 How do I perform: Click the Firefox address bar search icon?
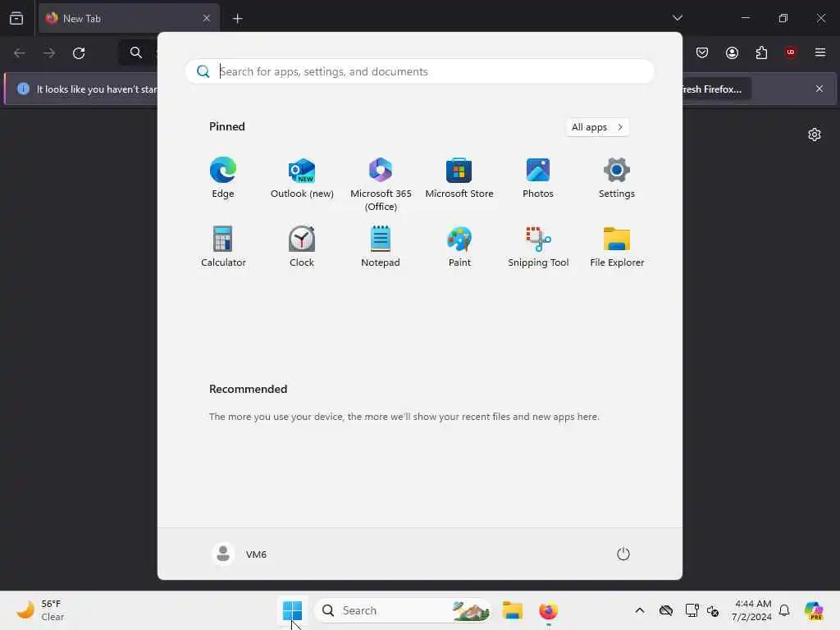coord(136,52)
